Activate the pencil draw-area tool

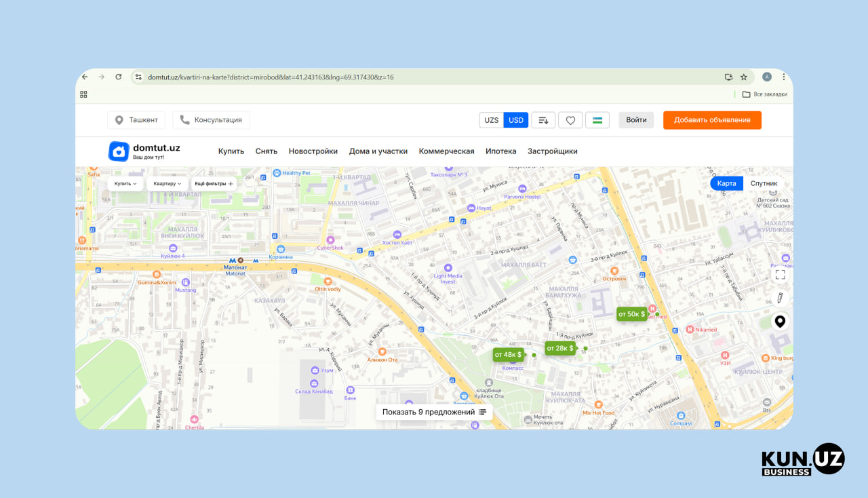click(x=780, y=298)
